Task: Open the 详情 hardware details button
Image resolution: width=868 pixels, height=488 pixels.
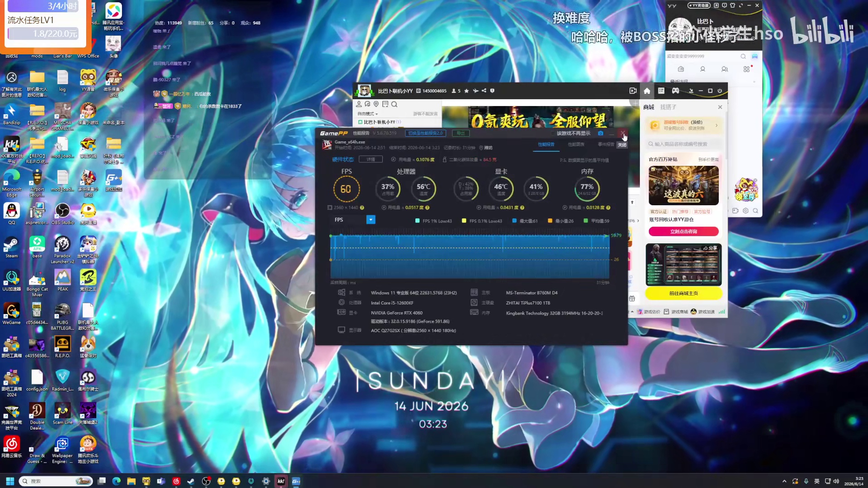Action: coord(371,159)
